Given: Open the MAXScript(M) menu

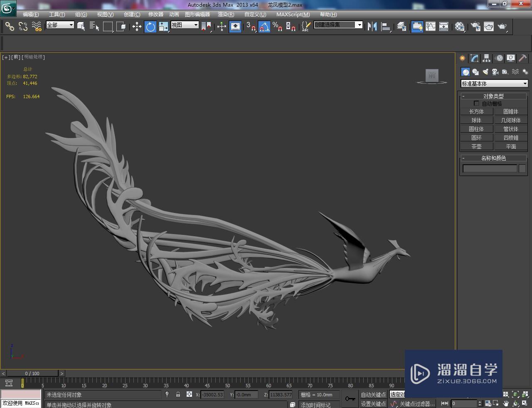Looking at the screenshot, I should point(293,15).
